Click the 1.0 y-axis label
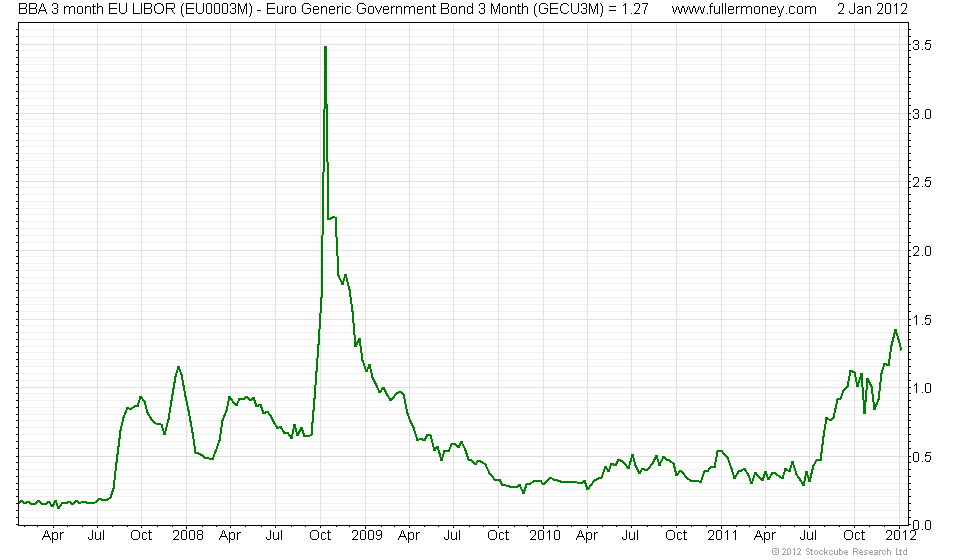 [921, 389]
